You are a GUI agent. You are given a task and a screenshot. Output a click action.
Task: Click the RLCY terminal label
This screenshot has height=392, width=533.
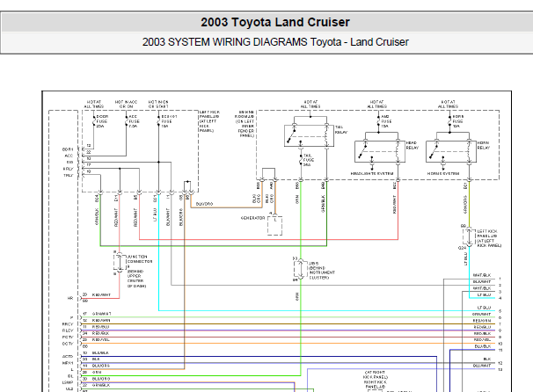coord(68,330)
